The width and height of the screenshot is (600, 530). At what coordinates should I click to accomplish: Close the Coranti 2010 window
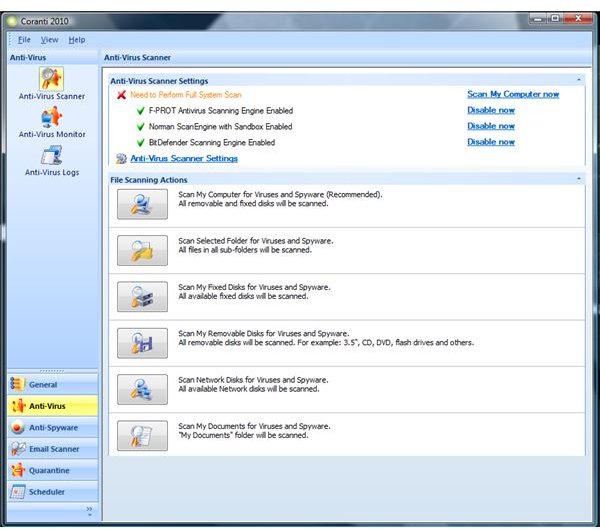(578, 18)
